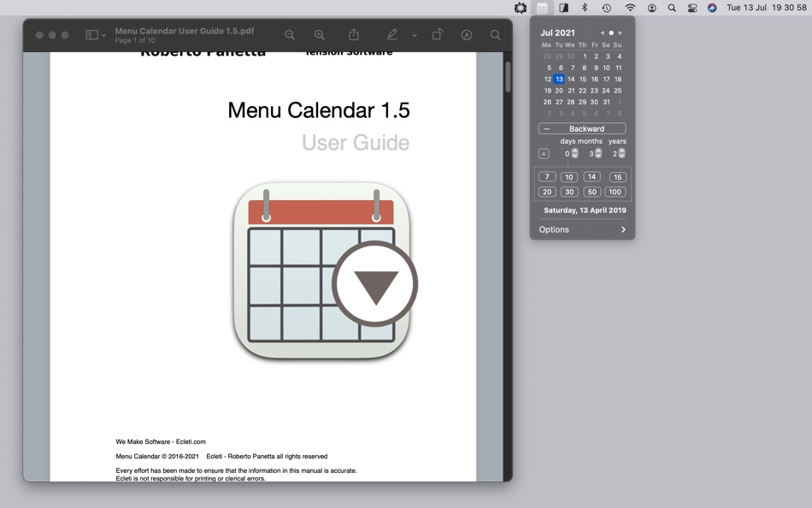
Task: Click the Menu Calendar app icon image
Action: coord(325,270)
